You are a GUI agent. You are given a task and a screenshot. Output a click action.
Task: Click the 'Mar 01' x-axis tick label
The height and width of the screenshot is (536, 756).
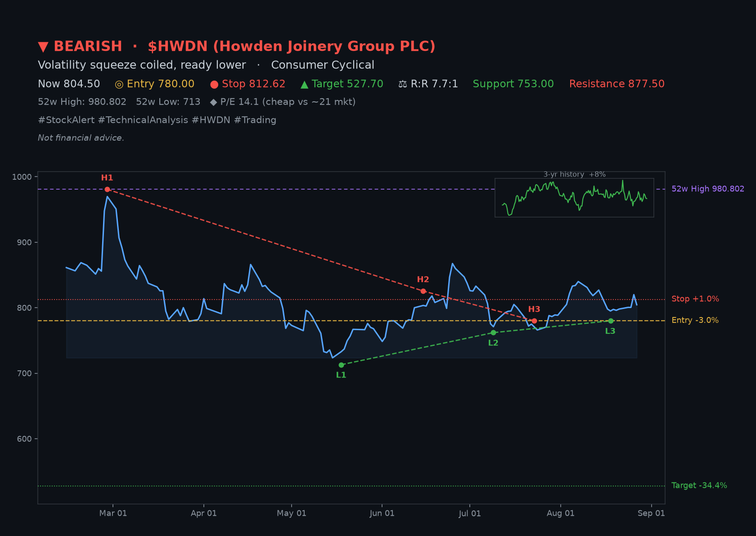tap(113, 513)
